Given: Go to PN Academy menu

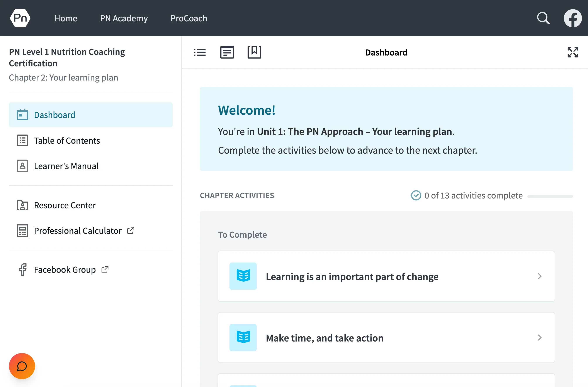Looking at the screenshot, I should (x=124, y=18).
